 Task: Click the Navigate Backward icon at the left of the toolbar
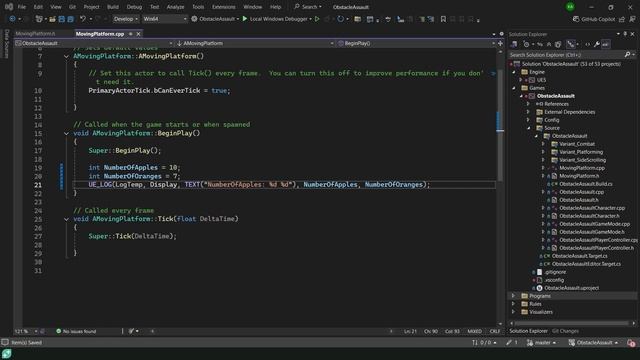(12, 19)
